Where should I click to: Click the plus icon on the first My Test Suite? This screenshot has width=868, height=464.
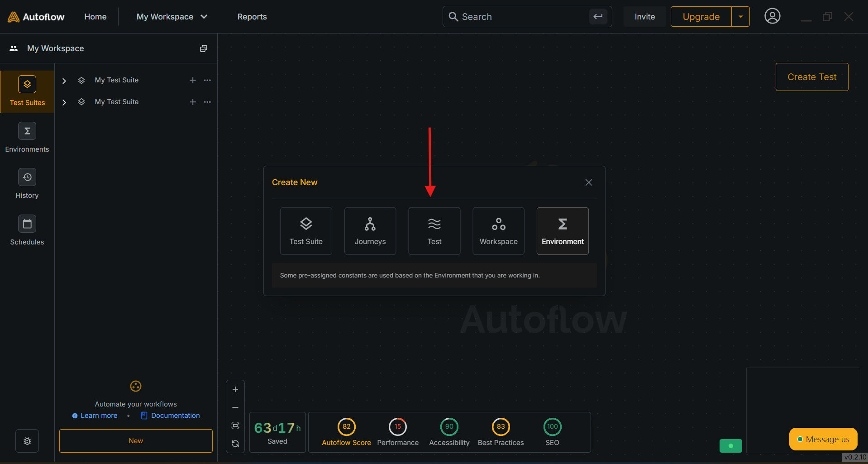[193, 80]
